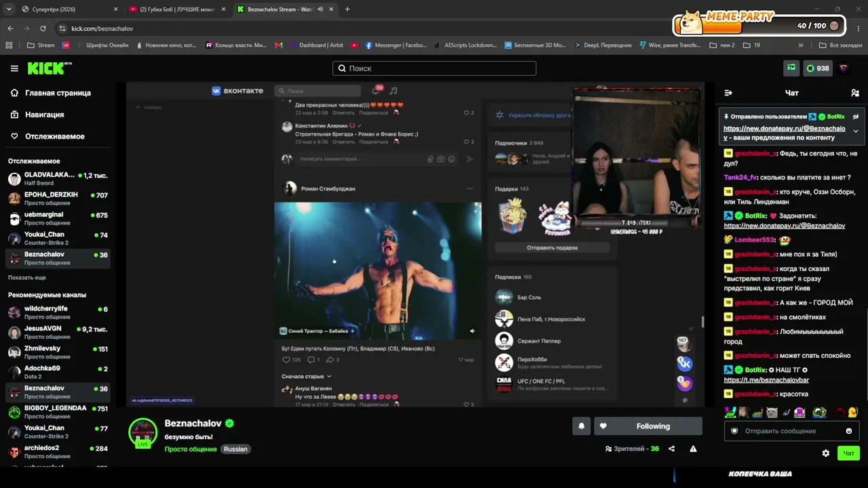
Task: Reload the current page
Action: point(43,28)
